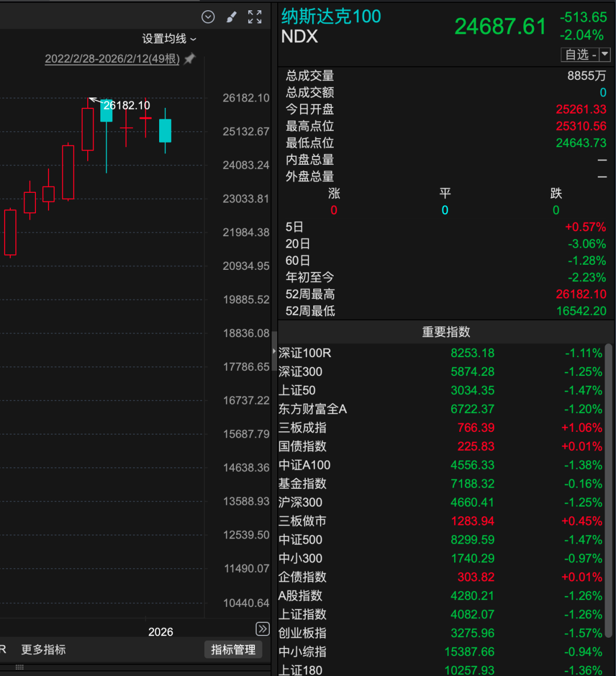The height and width of the screenshot is (676, 616).
Task: Expand the side panel collapse arrow
Action: 274,351
